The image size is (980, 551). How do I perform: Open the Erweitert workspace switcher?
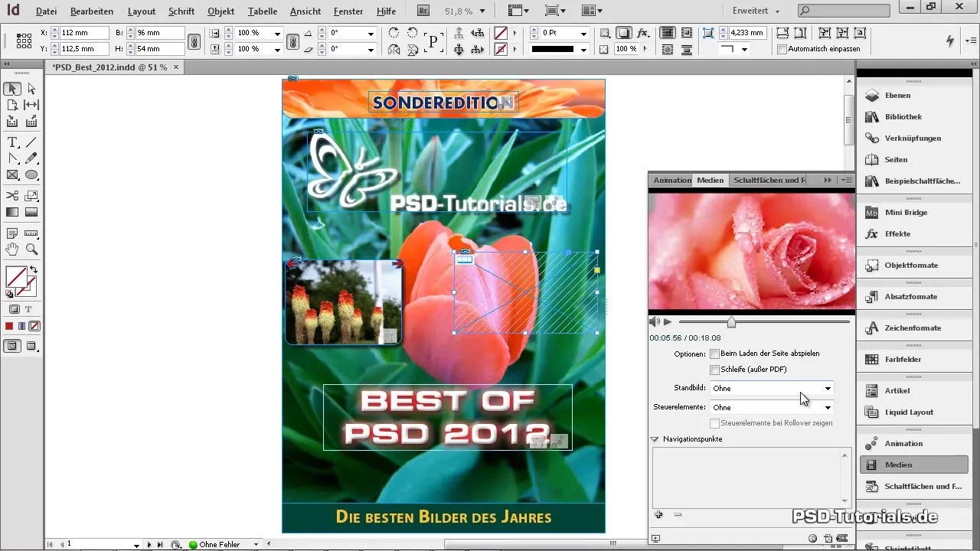tap(756, 11)
